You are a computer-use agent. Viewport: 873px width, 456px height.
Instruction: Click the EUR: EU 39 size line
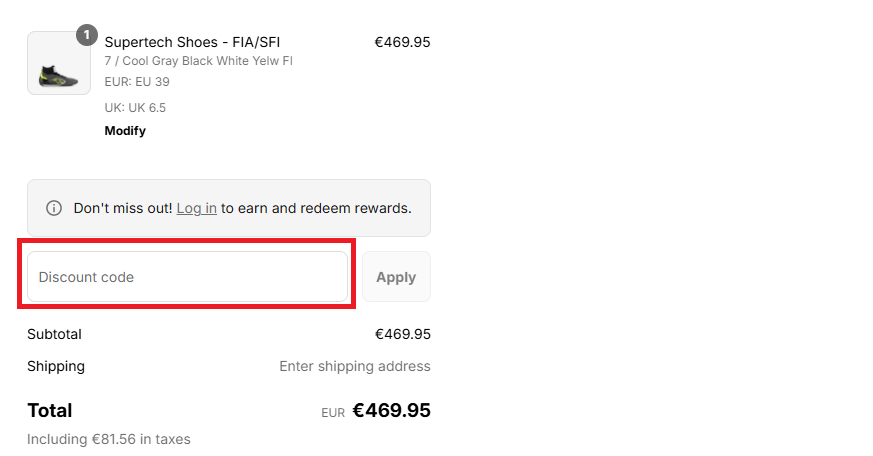[x=137, y=82]
